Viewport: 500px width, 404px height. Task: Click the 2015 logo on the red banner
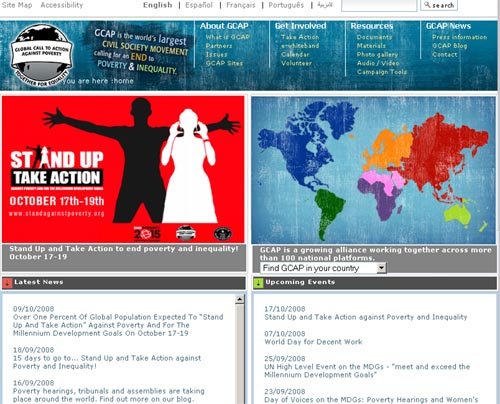tap(147, 233)
